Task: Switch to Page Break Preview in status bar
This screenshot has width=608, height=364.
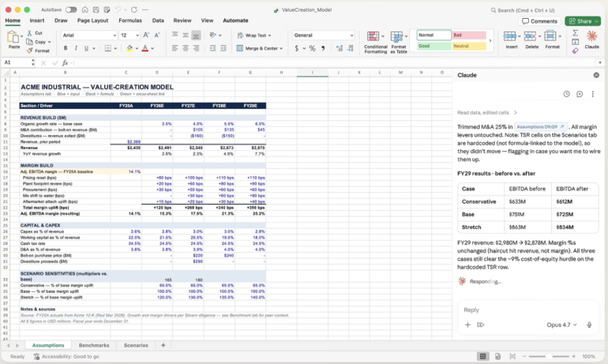Action: point(512,356)
